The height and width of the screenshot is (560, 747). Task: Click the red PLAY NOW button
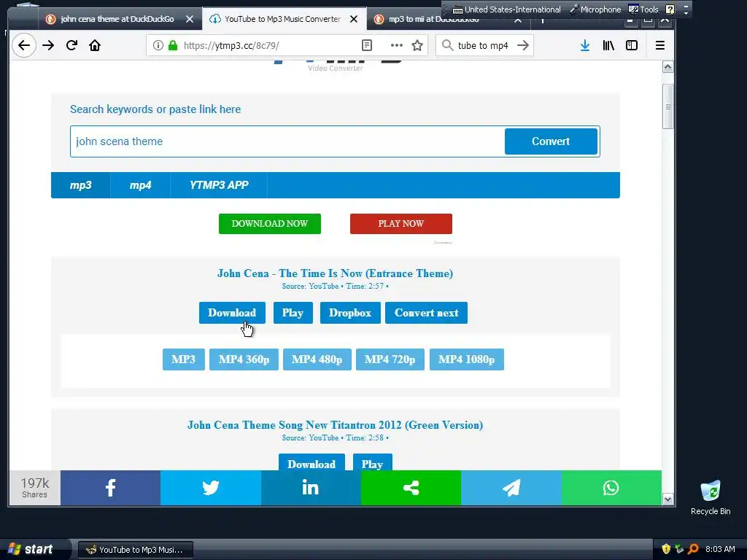(400, 224)
